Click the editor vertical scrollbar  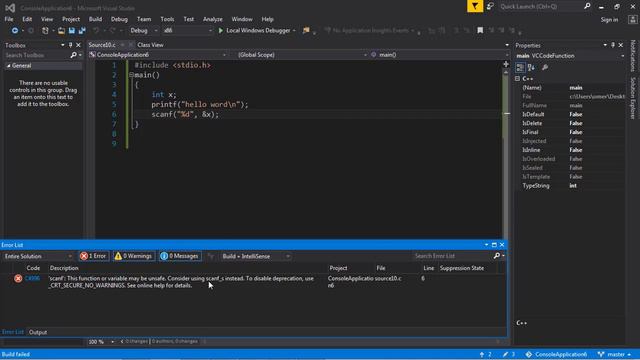coord(506,155)
